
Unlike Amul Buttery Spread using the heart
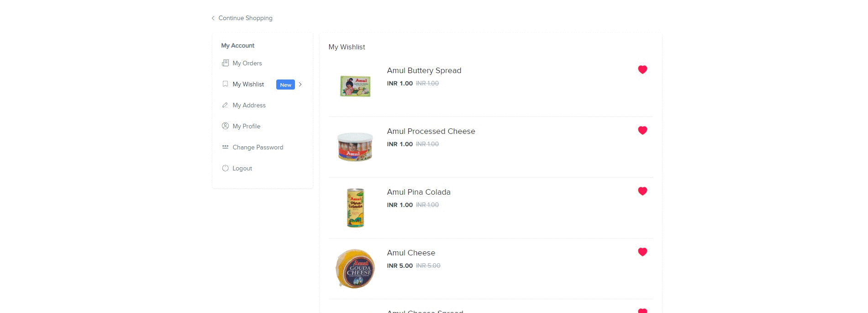click(642, 69)
